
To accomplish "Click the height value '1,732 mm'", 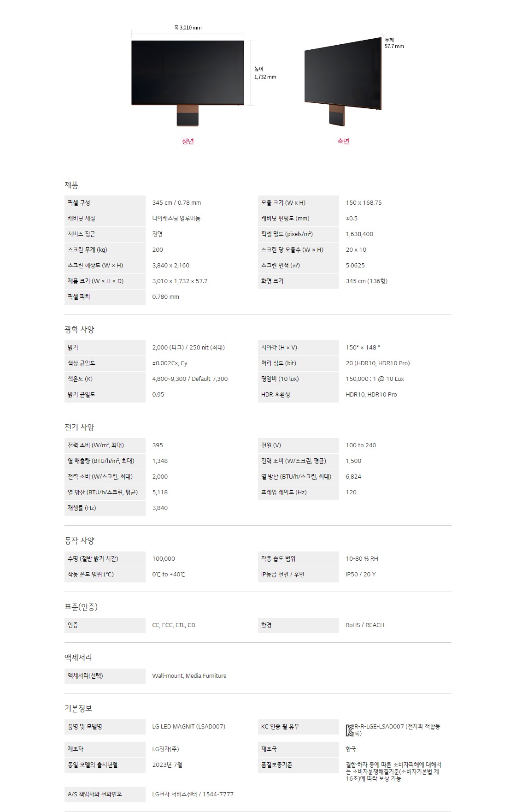I will click(265, 77).
